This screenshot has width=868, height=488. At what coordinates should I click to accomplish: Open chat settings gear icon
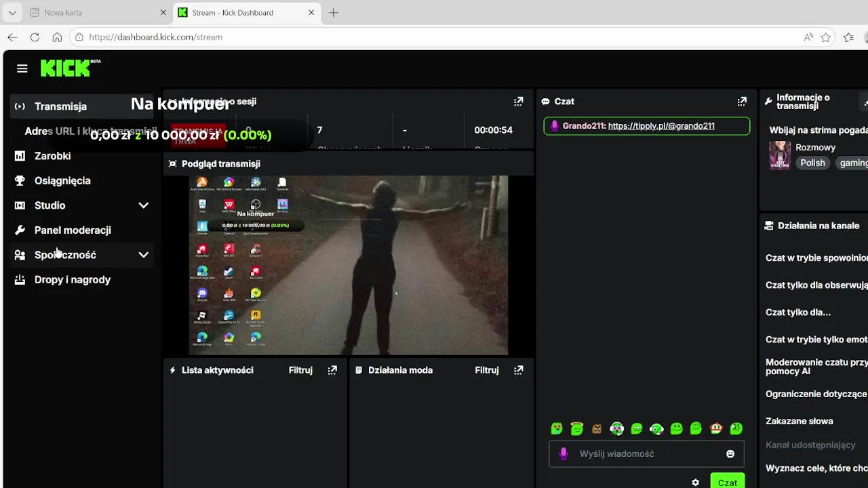click(695, 483)
